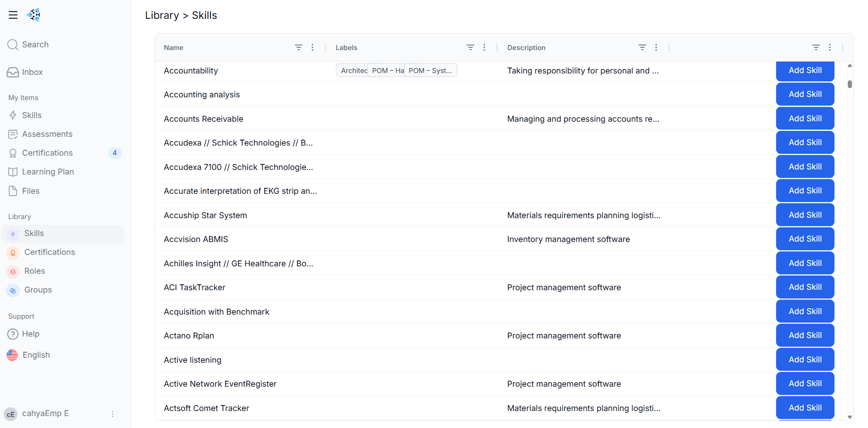Click the cE user avatar
868x428 pixels.
click(x=11, y=414)
